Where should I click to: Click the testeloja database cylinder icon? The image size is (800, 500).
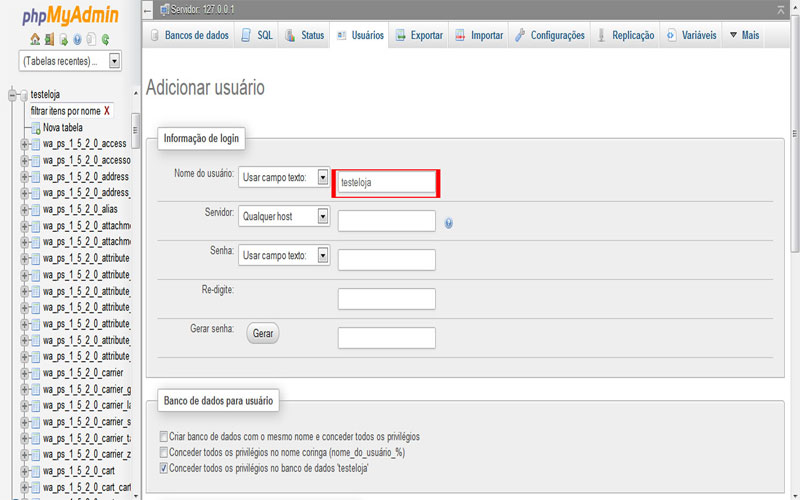[x=23, y=95]
